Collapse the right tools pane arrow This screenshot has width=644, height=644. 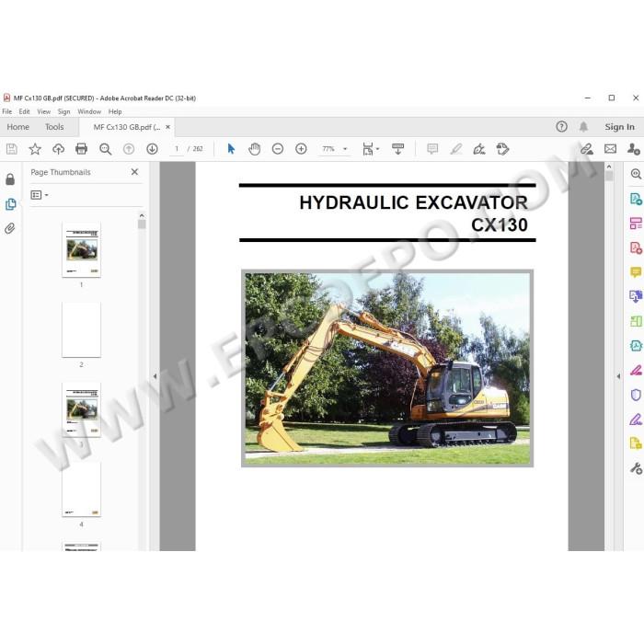(618, 375)
